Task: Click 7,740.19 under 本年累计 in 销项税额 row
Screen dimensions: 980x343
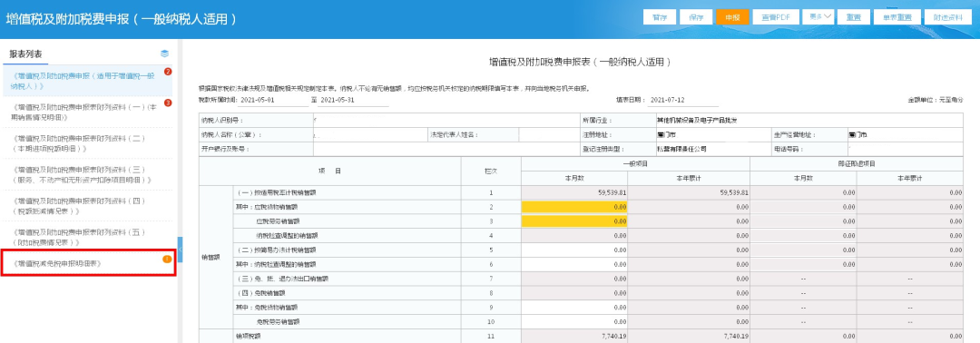Action: 736,336
